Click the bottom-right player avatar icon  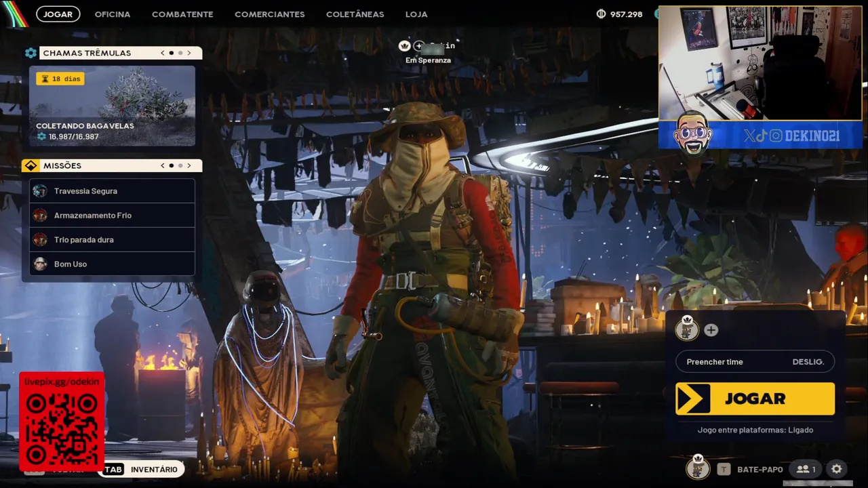tap(697, 468)
